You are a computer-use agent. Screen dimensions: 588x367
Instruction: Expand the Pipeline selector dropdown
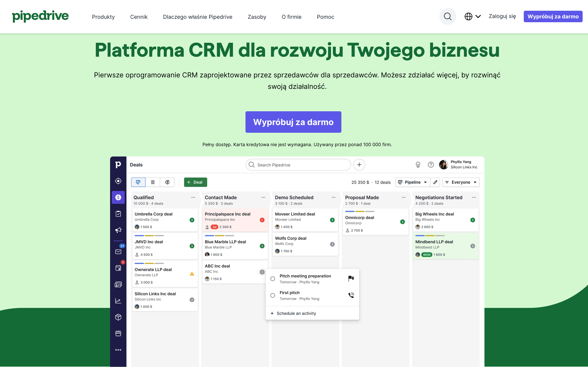(413, 182)
